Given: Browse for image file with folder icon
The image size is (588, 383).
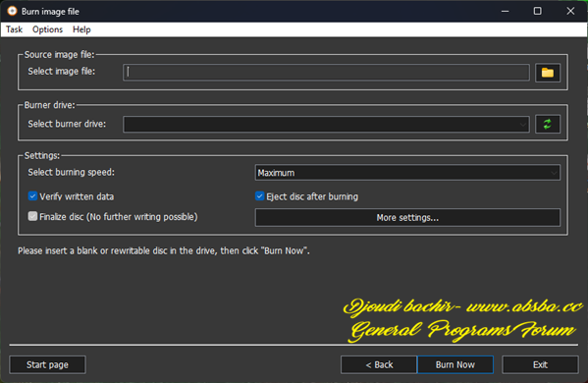Looking at the screenshot, I should [x=548, y=73].
